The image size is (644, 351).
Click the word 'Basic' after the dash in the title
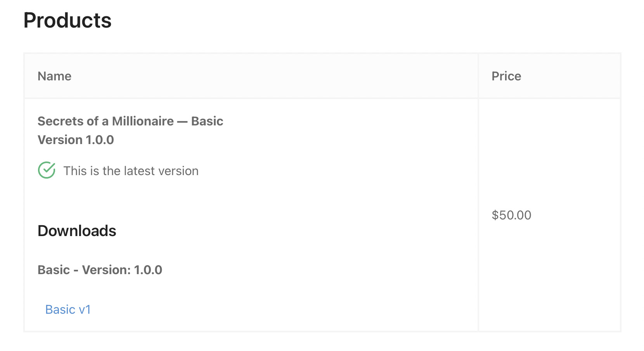tap(207, 121)
